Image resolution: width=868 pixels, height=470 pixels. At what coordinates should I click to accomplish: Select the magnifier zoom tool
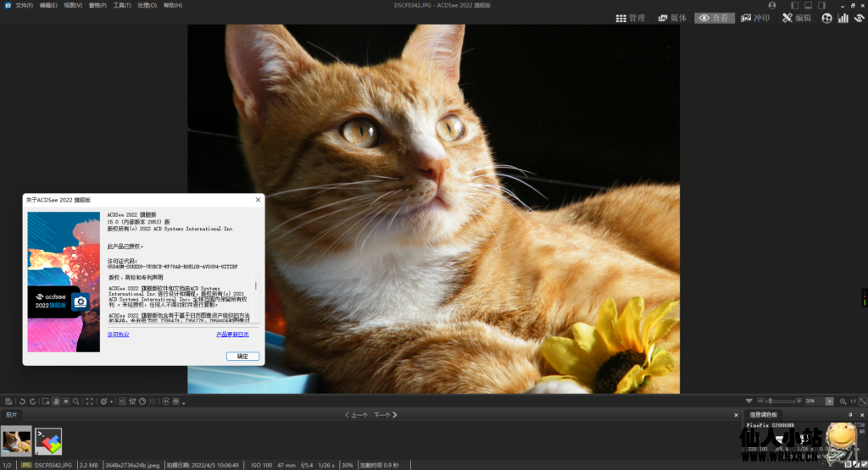[76, 401]
